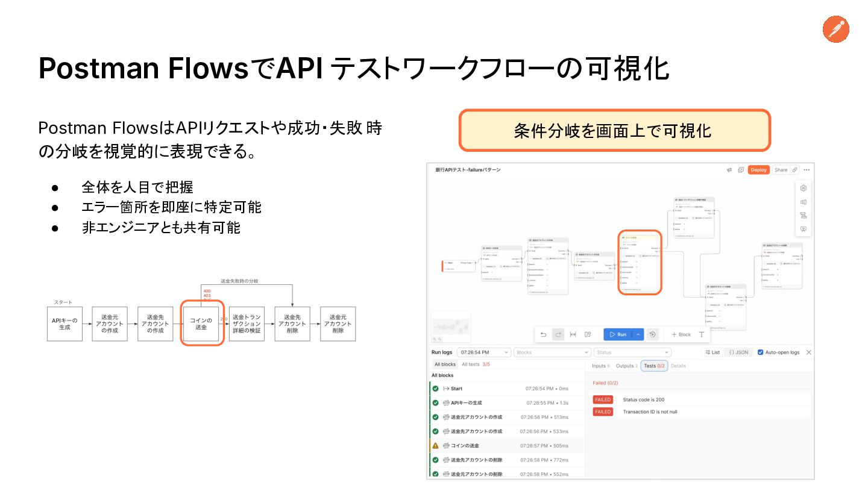868x488 pixels.
Task: Select the コインの送金 log row
Action: click(507, 446)
